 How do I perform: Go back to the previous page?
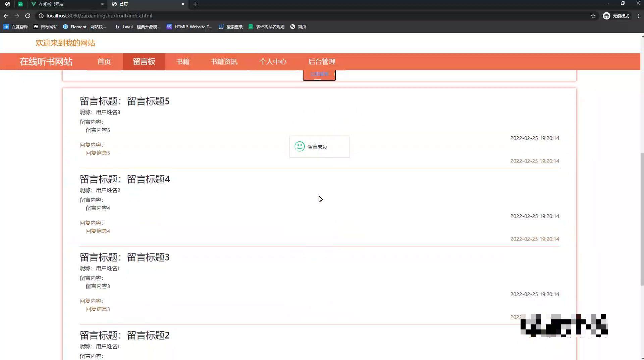[6, 16]
